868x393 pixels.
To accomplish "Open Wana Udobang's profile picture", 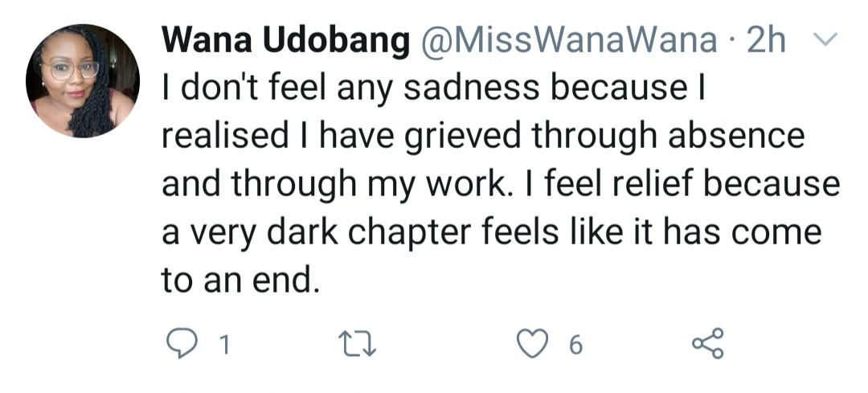I will [82, 81].
